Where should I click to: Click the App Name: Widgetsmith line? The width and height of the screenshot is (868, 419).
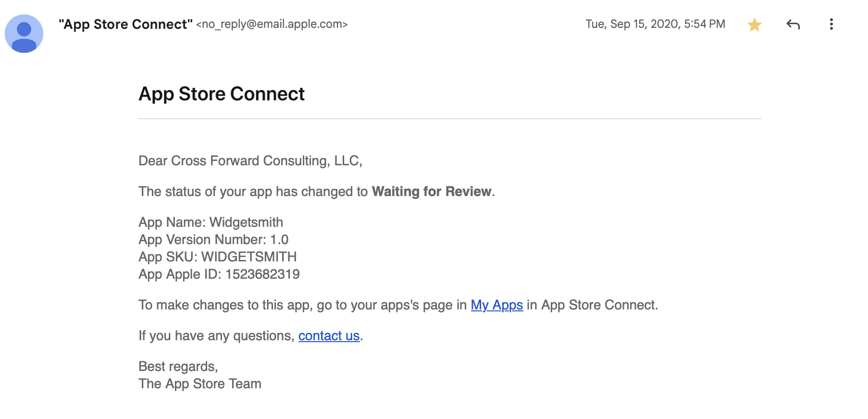(211, 222)
